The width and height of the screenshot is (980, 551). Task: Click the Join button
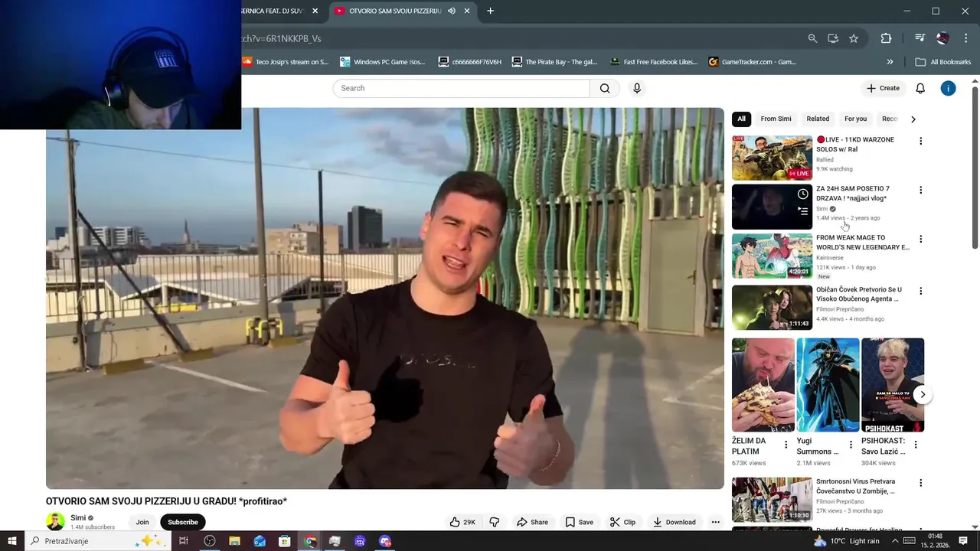pyautogui.click(x=142, y=522)
